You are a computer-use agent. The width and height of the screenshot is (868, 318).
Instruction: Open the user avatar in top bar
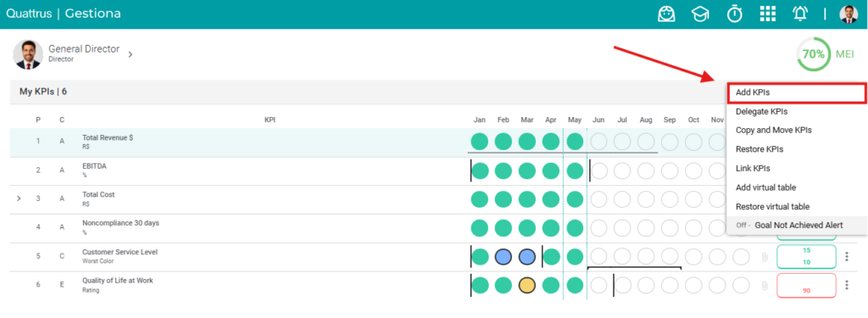click(849, 14)
